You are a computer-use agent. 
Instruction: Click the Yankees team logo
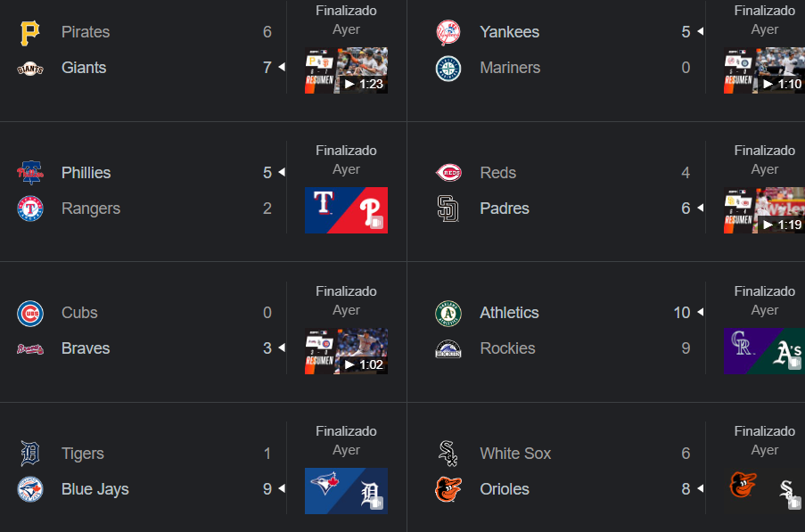(x=448, y=32)
